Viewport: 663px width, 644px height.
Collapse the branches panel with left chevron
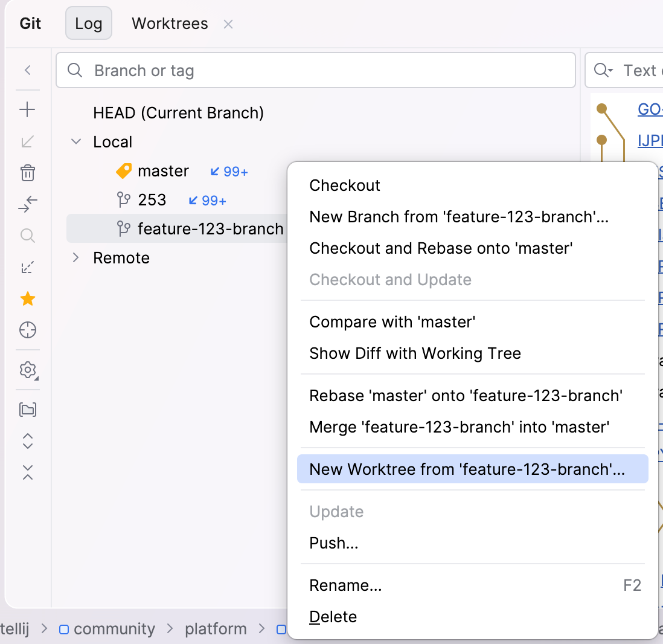pyautogui.click(x=28, y=70)
